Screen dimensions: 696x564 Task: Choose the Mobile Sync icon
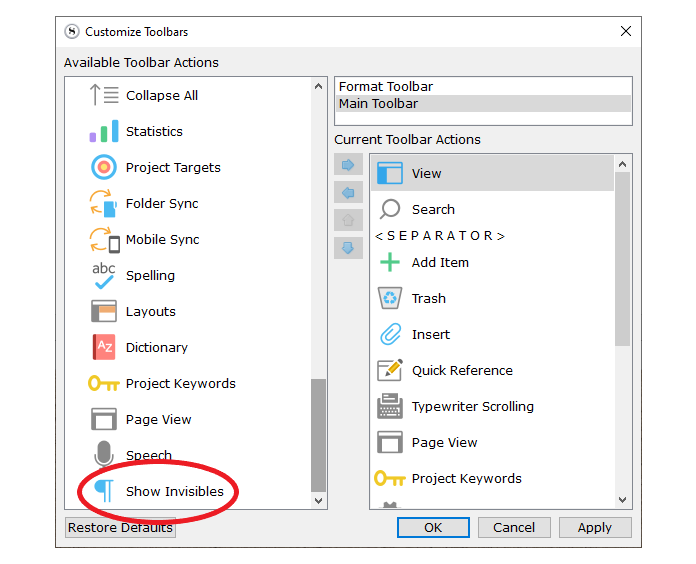point(105,240)
